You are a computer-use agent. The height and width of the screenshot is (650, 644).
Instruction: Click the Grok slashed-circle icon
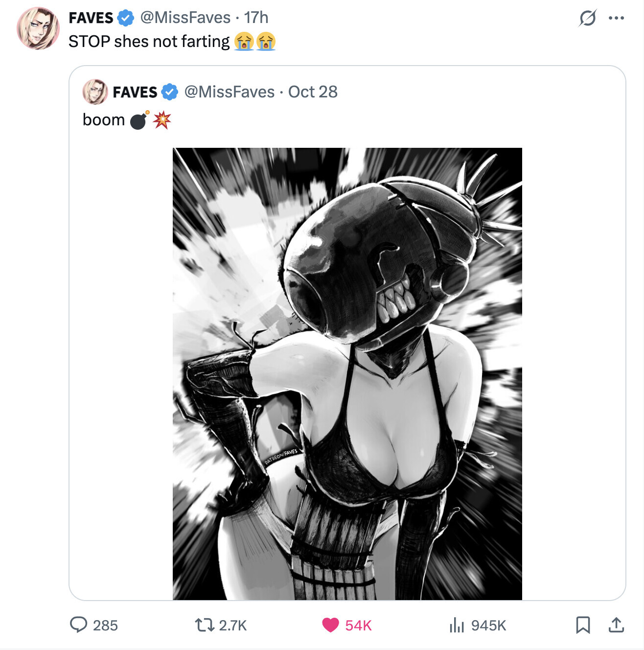pyautogui.click(x=587, y=18)
